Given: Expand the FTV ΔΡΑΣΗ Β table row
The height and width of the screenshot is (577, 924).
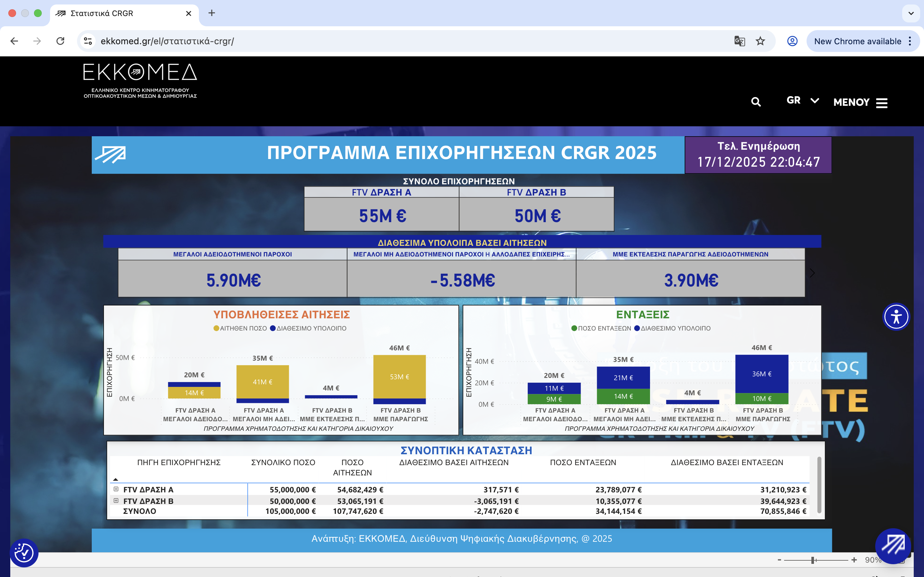Looking at the screenshot, I should (x=116, y=500).
